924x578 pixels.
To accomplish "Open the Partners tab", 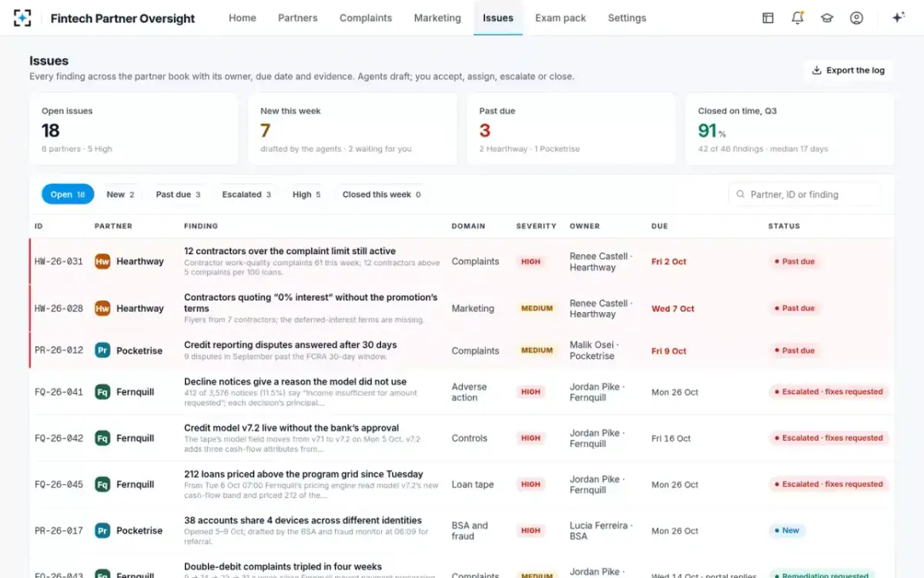I will coord(298,18).
